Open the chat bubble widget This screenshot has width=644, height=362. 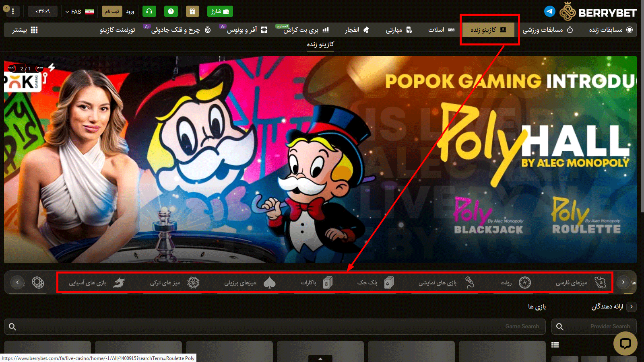(625, 343)
